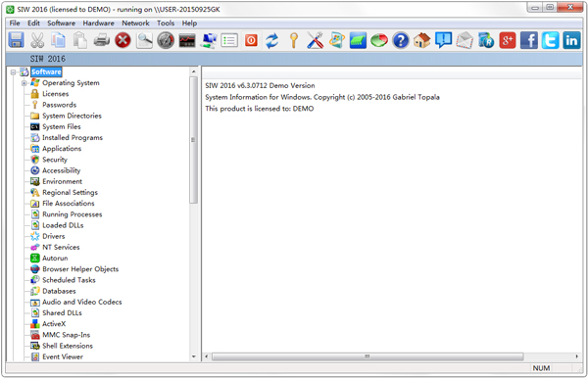Select Installed Programs tree item
Image resolution: width=588 pixels, height=378 pixels.
point(72,137)
